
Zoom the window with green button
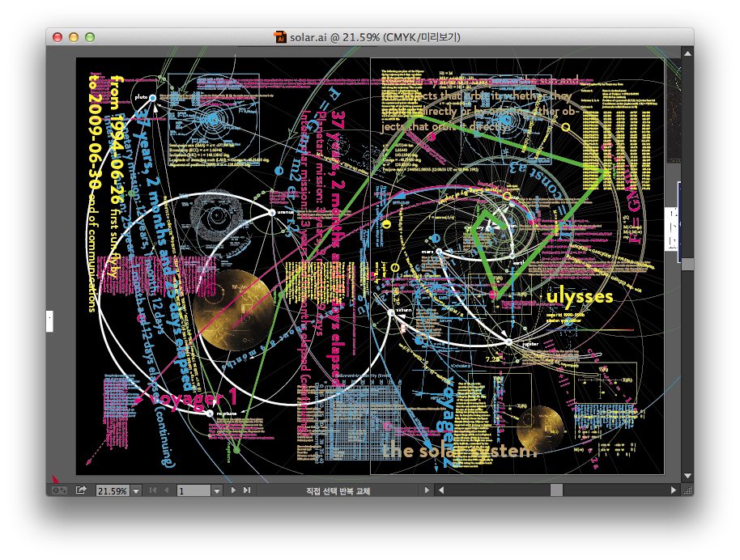(90, 37)
